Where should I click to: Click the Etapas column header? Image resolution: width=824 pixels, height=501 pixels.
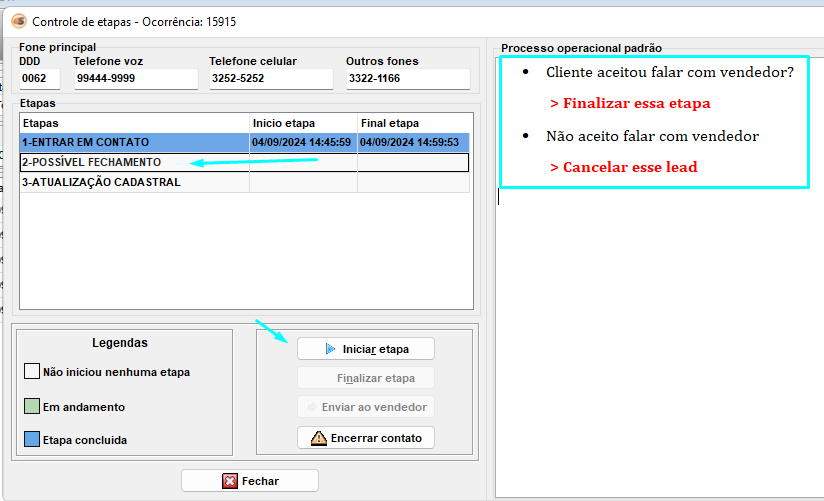[x=134, y=122]
